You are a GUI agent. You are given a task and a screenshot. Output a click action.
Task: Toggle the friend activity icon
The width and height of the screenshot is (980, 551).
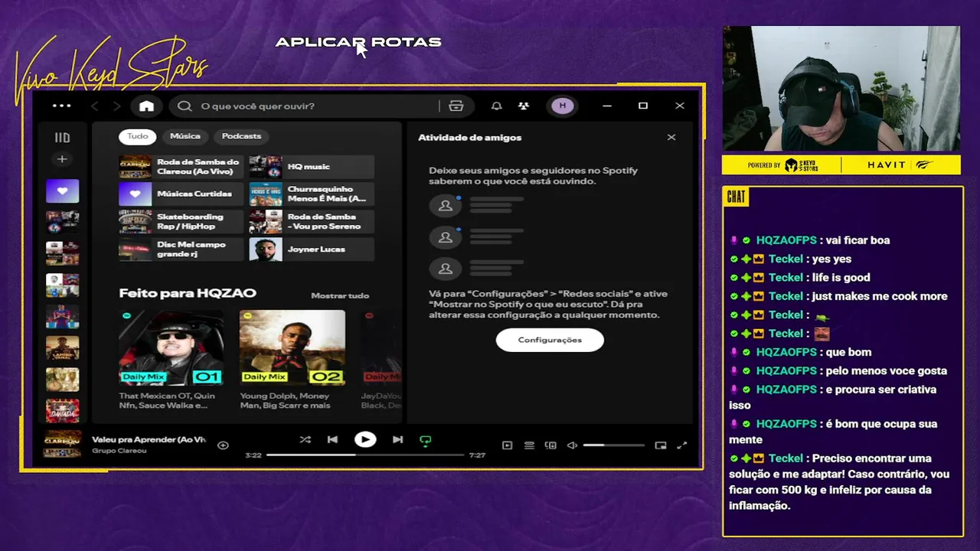click(x=524, y=106)
